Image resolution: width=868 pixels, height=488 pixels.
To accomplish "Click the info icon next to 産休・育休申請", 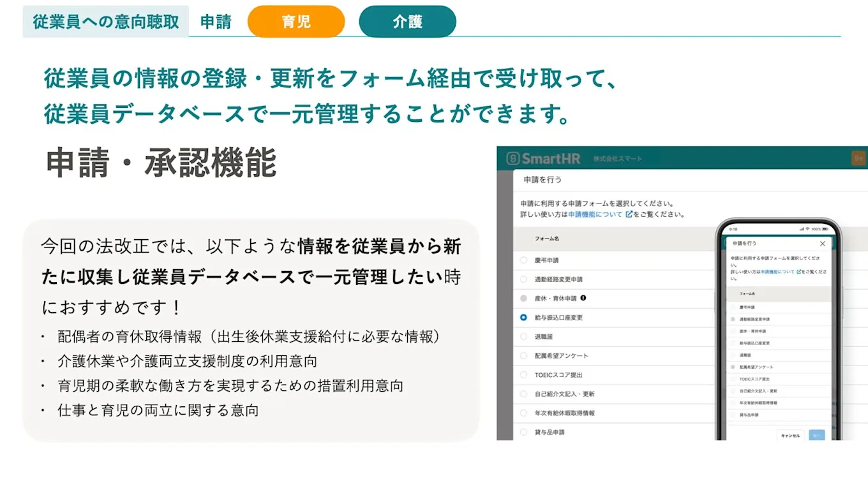I will pos(583,298).
